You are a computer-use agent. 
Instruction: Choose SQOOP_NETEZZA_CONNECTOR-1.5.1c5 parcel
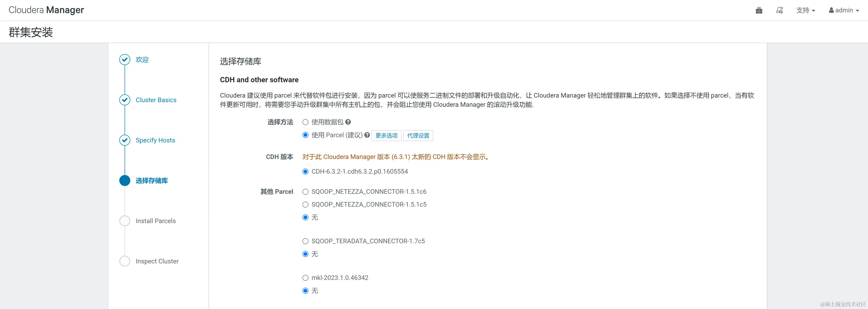pos(305,204)
